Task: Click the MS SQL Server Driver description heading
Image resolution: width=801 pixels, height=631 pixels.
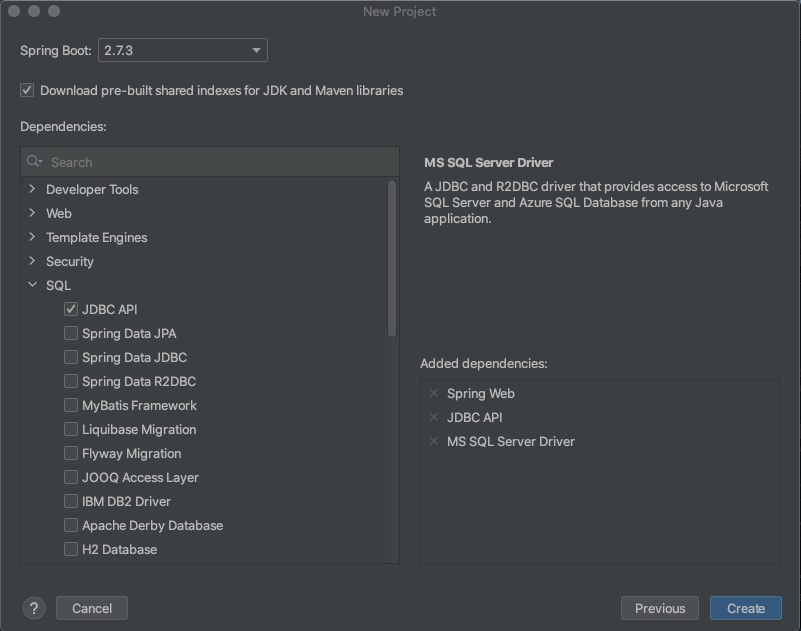Action: click(x=489, y=162)
